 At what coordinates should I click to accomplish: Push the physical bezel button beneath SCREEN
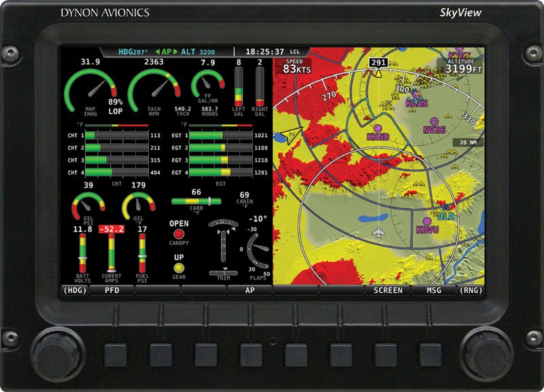[386, 355]
